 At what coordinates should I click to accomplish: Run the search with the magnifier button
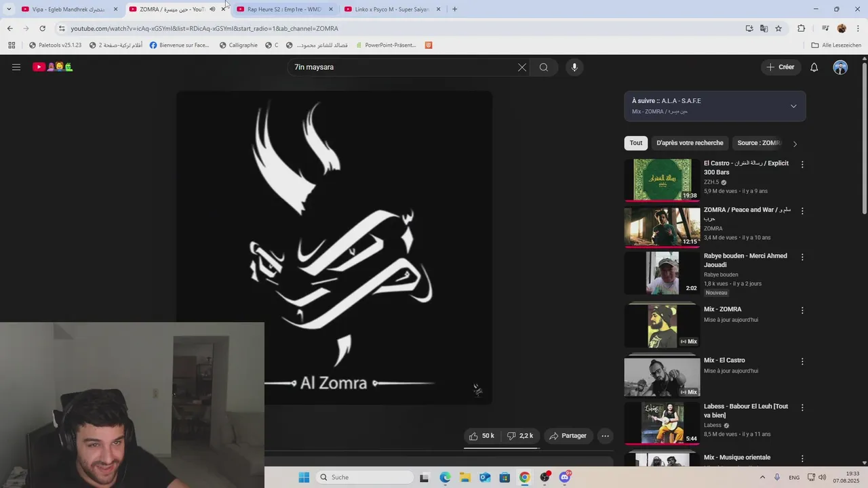544,67
